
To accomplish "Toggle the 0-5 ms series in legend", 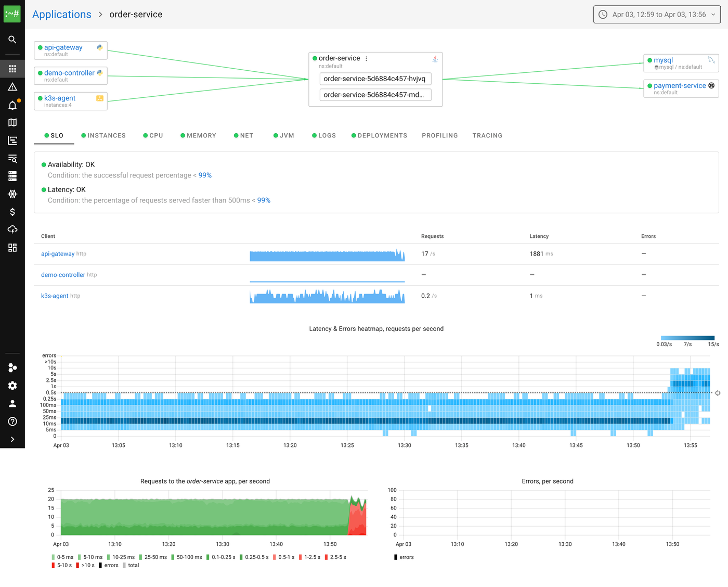I will coord(62,557).
